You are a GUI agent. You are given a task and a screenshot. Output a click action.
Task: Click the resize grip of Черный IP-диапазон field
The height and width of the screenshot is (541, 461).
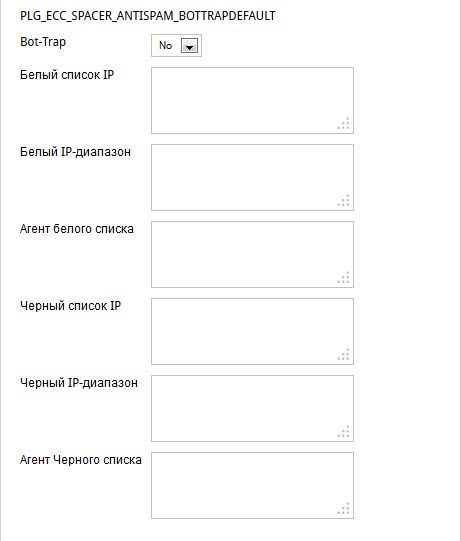[x=344, y=431]
